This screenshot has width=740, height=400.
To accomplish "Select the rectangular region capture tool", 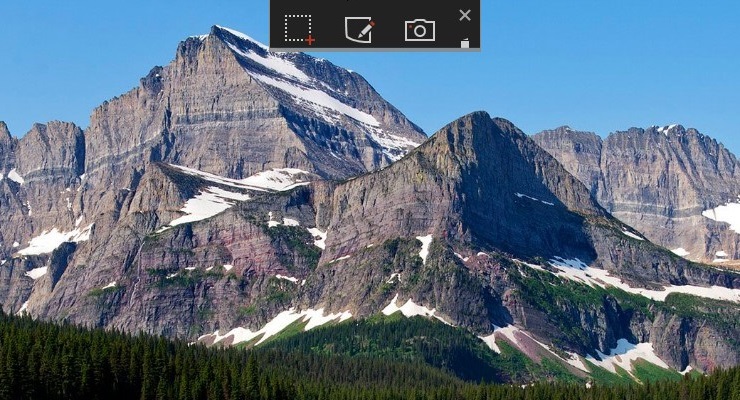I will [299, 29].
